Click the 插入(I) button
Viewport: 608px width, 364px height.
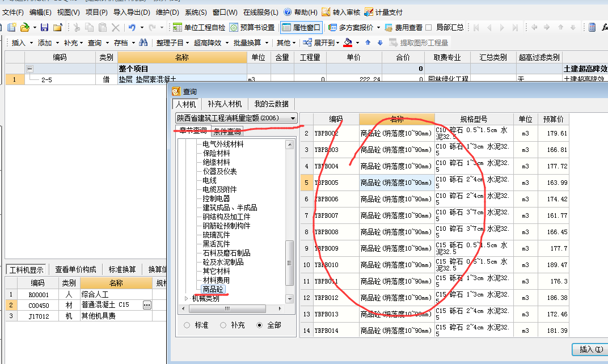(x=591, y=349)
